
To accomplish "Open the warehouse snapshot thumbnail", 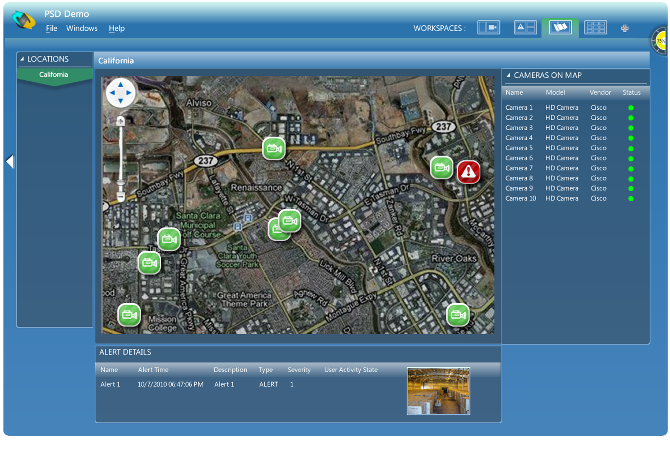I will (x=438, y=391).
